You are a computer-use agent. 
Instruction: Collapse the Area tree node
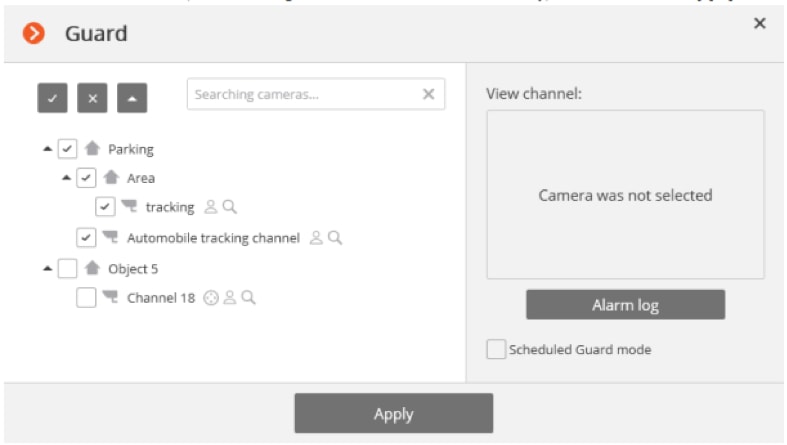67,178
